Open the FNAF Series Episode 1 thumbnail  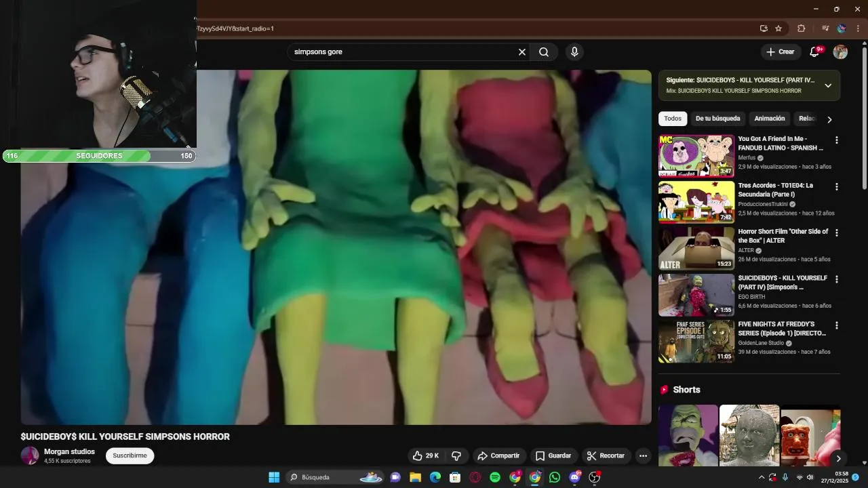[x=696, y=341]
